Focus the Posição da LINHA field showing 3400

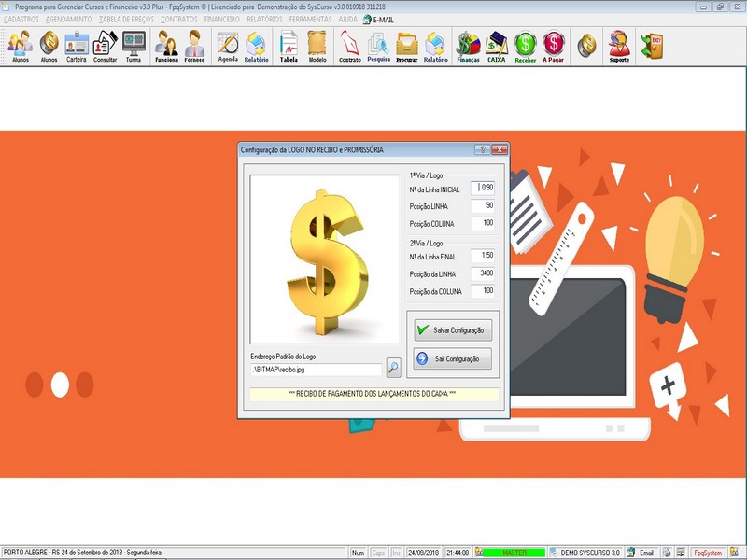tap(483, 273)
